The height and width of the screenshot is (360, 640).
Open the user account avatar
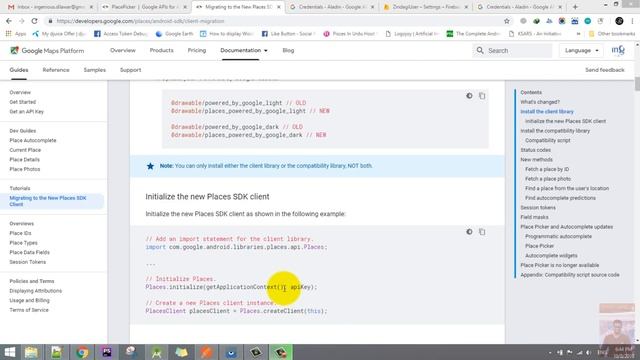tap(618, 50)
